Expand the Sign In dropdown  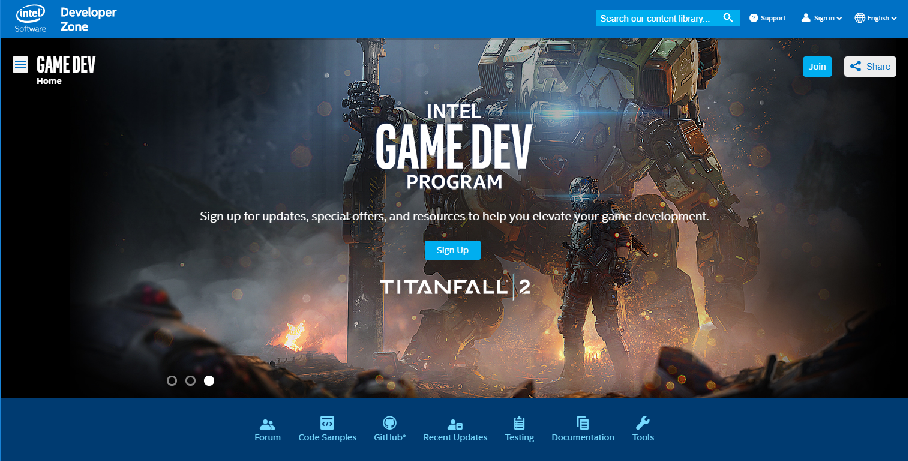click(x=839, y=19)
